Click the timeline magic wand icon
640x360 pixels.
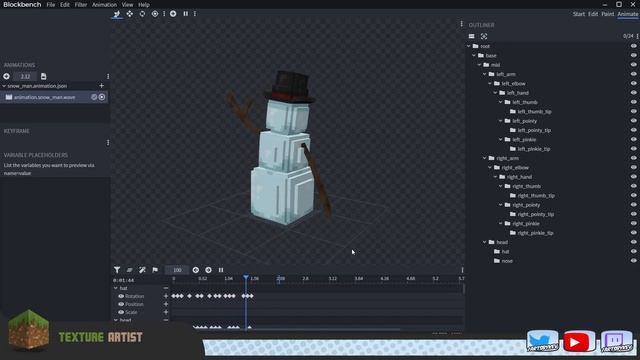pyautogui.click(x=142, y=270)
